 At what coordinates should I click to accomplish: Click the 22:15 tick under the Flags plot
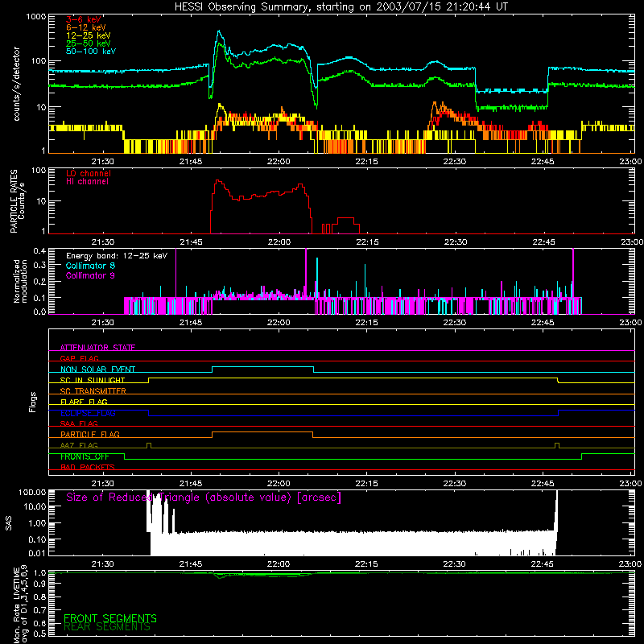click(366, 484)
